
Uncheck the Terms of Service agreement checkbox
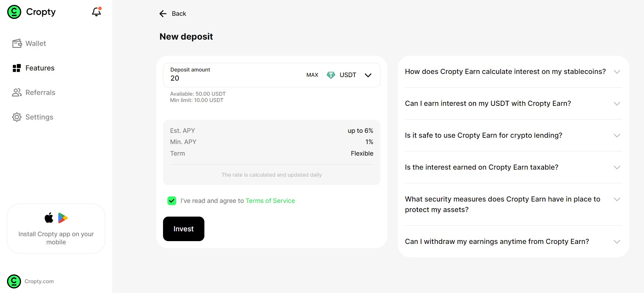point(172,201)
